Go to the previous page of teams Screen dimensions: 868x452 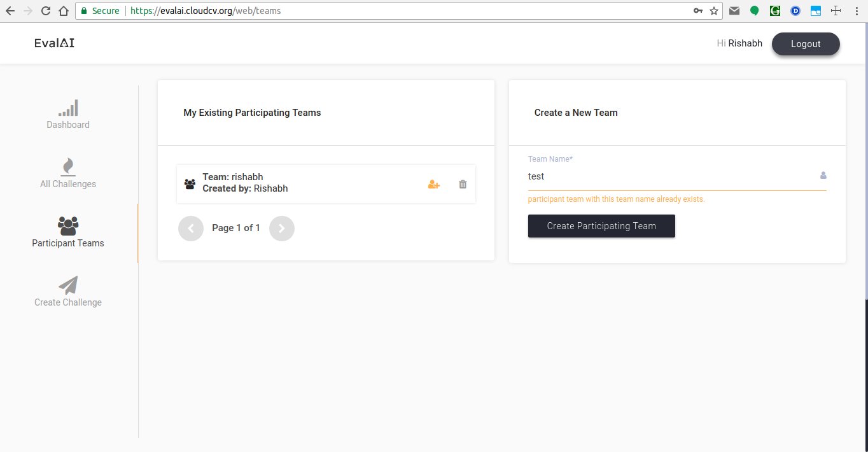coord(191,229)
